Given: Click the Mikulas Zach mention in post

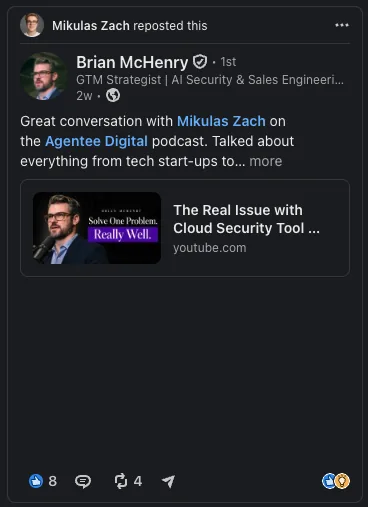Looking at the screenshot, I should (x=221, y=121).
